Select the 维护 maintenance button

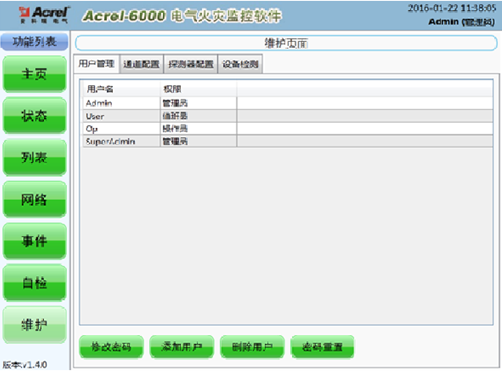coord(35,325)
